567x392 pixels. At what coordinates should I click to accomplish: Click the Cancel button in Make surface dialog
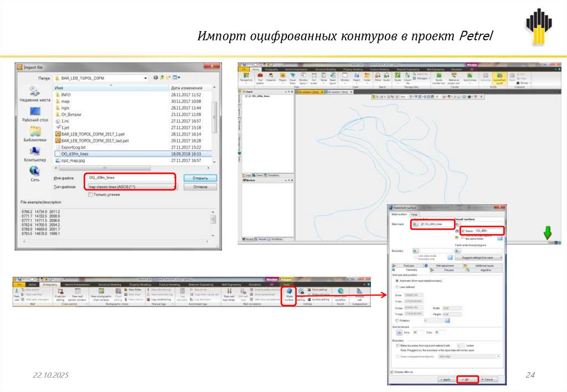click(x=487, y=380)
